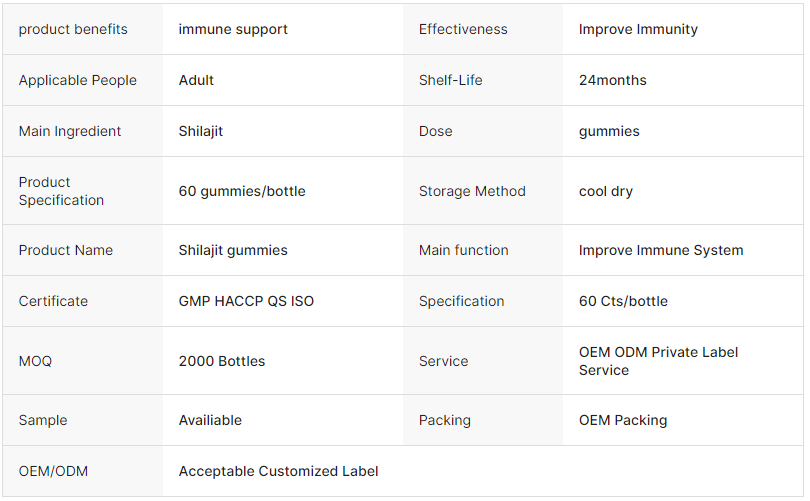The height and width of the screenshot is (501, 810).
Task: Select the 'OEM ODM Private Label Service' text
Action: tap(658, 361)
